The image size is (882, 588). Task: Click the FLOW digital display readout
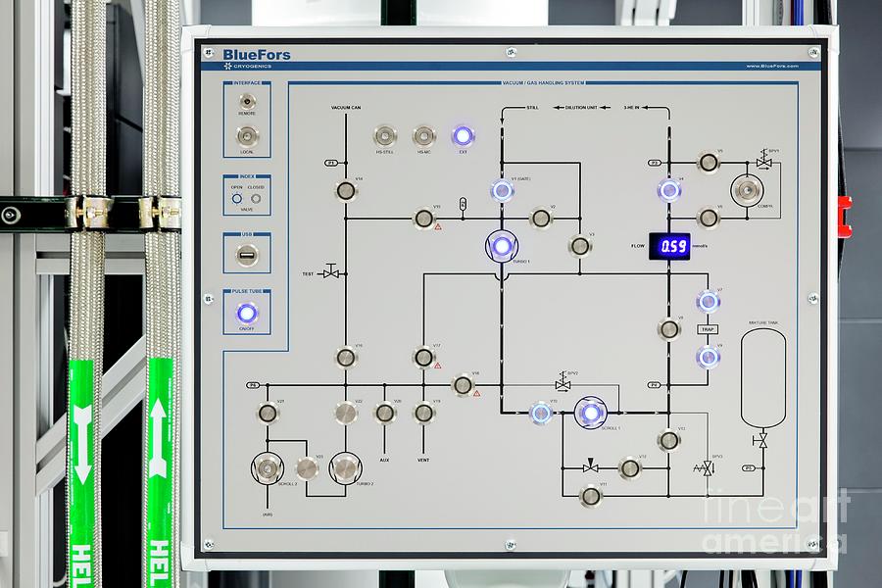(x=673, y=245)
